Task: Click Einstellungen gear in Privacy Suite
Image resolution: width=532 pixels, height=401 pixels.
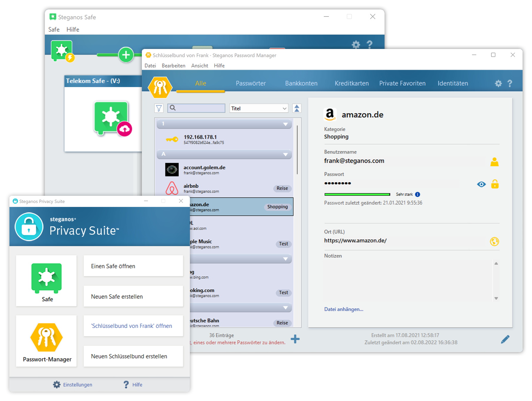Action: pos(56,384)
